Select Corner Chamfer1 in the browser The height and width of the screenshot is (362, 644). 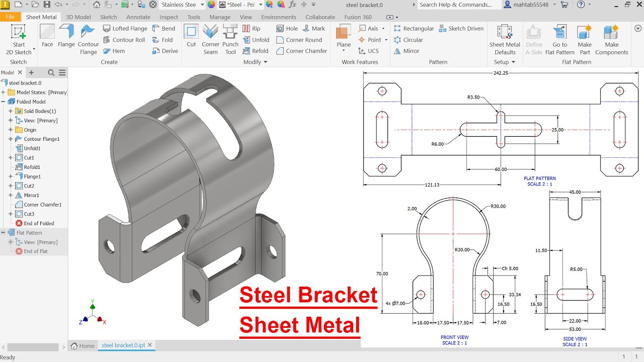pos(38,205)
